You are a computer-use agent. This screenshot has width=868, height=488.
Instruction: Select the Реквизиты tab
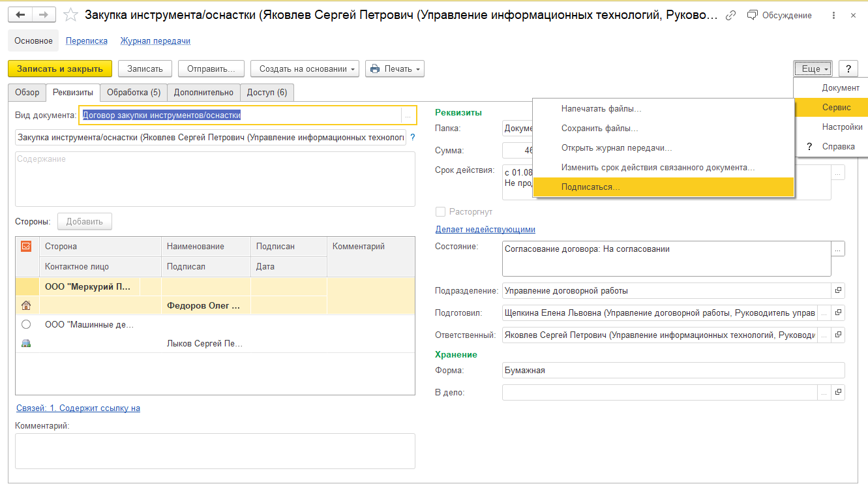(73, 93)
